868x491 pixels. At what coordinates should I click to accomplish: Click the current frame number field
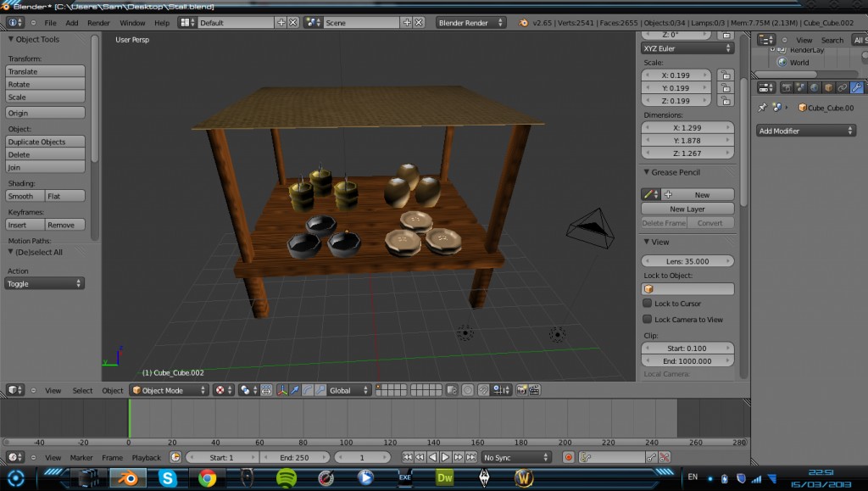363,457
